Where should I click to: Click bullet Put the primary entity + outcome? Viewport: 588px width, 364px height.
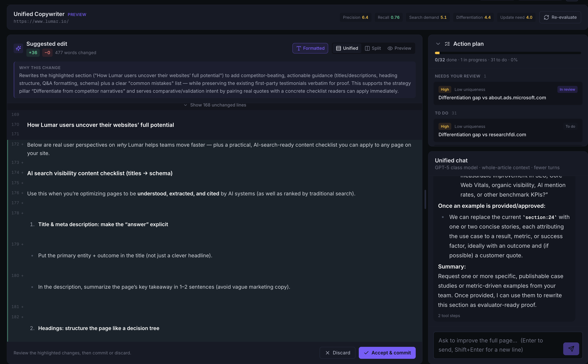[125, 256]
